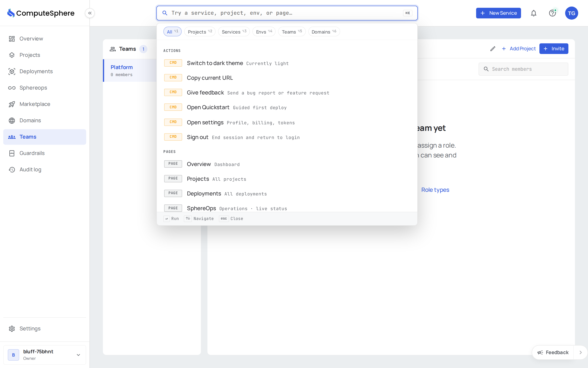Go to the Deployments page result
The width and height of the screenshot is (588, 368).
click(287, 193)
